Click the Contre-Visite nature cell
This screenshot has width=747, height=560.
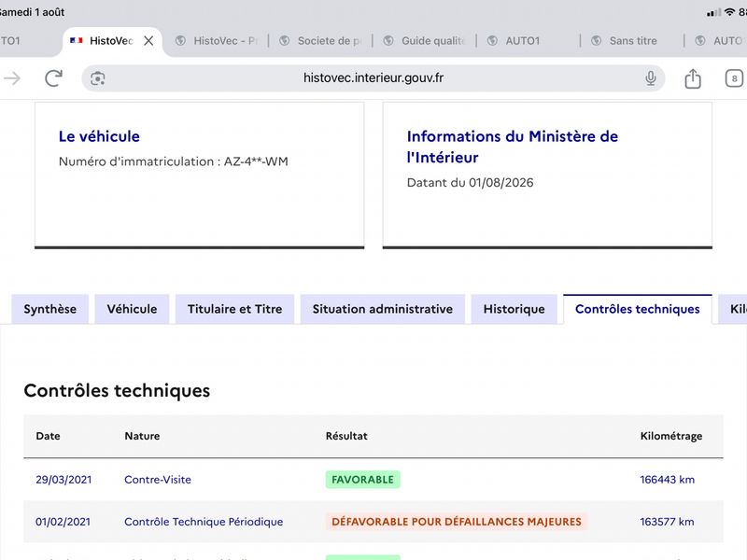coord(158,480)
